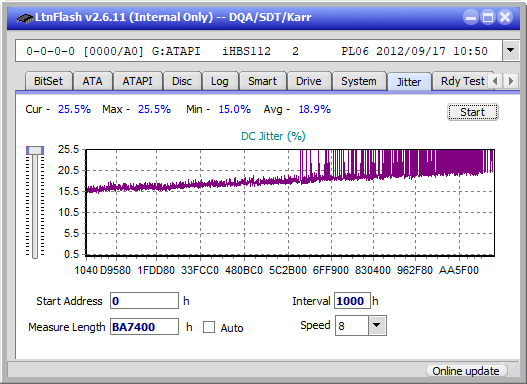Go to the Disc tab
The height and width of the screenshot is (384, 527).
point(182,81)
